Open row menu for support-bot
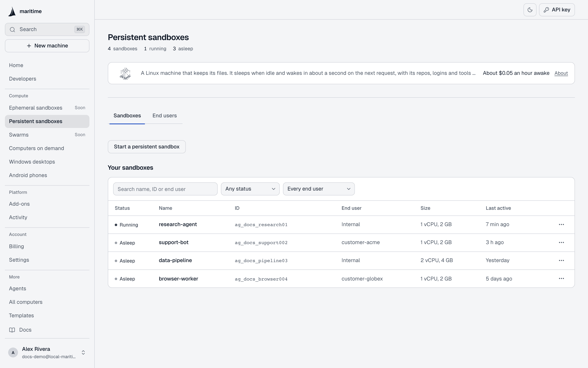Viewport: 588px width, 368px height. (561, 242)
